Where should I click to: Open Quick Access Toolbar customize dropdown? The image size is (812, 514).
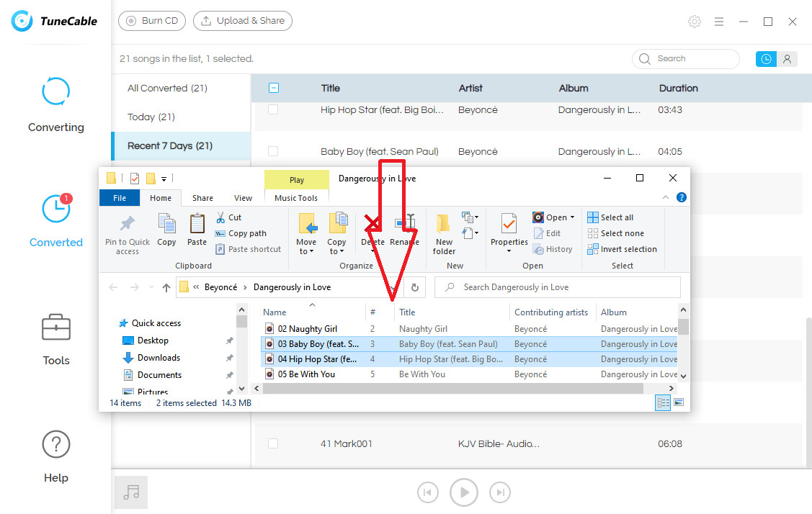(x=164, y=179)
